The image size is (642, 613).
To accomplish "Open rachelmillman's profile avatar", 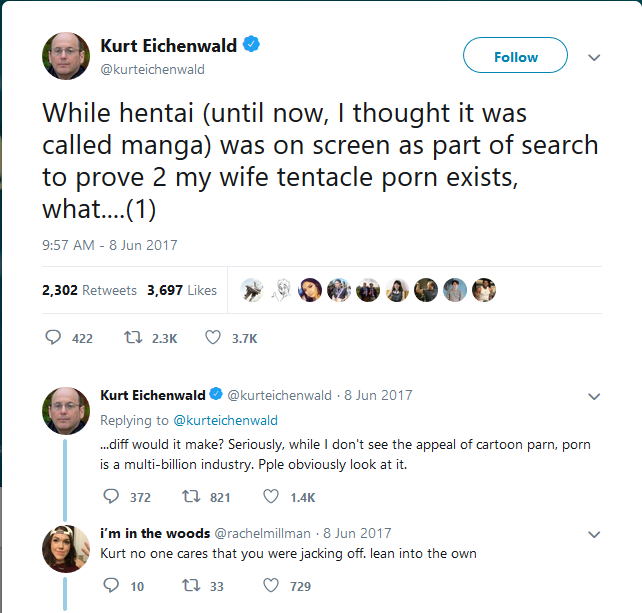I will point(66,548).
